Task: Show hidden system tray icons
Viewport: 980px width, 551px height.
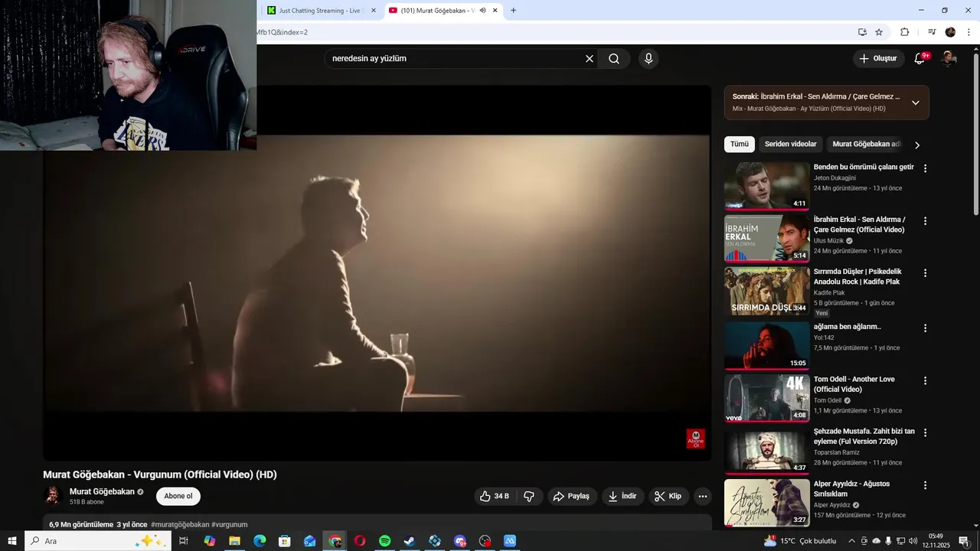Action: coord(851,541)
